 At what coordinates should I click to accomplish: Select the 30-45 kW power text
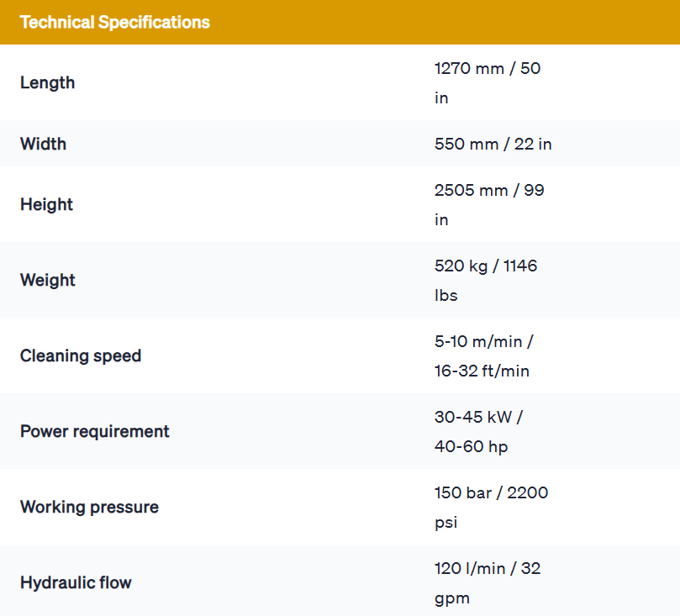tap(478, 418)
